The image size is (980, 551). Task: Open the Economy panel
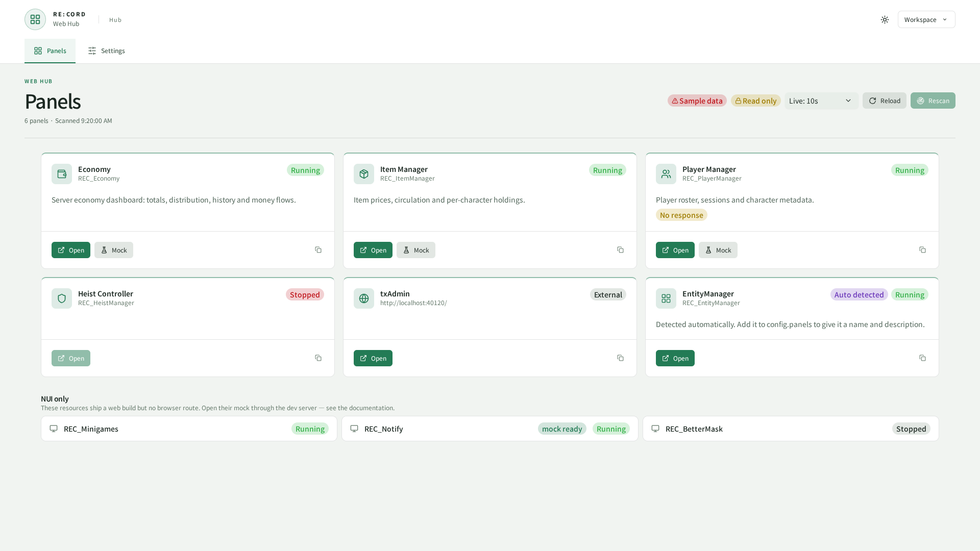[x=71, y=250]
